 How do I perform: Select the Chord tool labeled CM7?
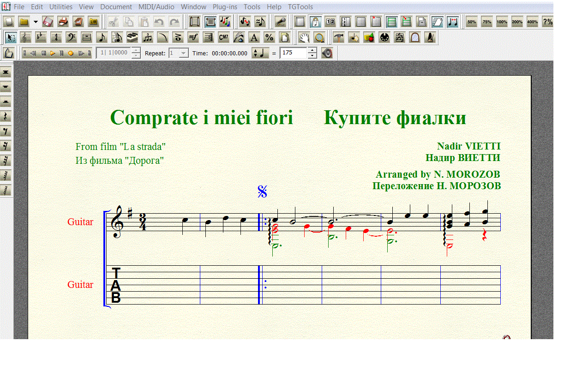(223, 37)
